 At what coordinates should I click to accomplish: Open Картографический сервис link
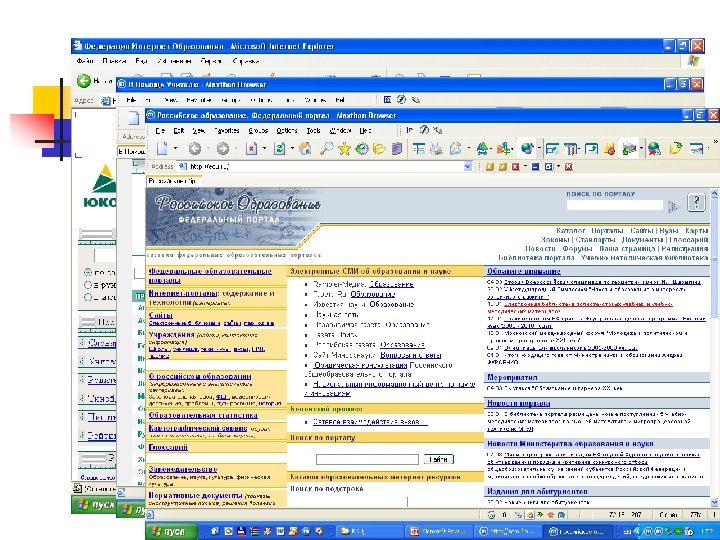tap(198, 428)
